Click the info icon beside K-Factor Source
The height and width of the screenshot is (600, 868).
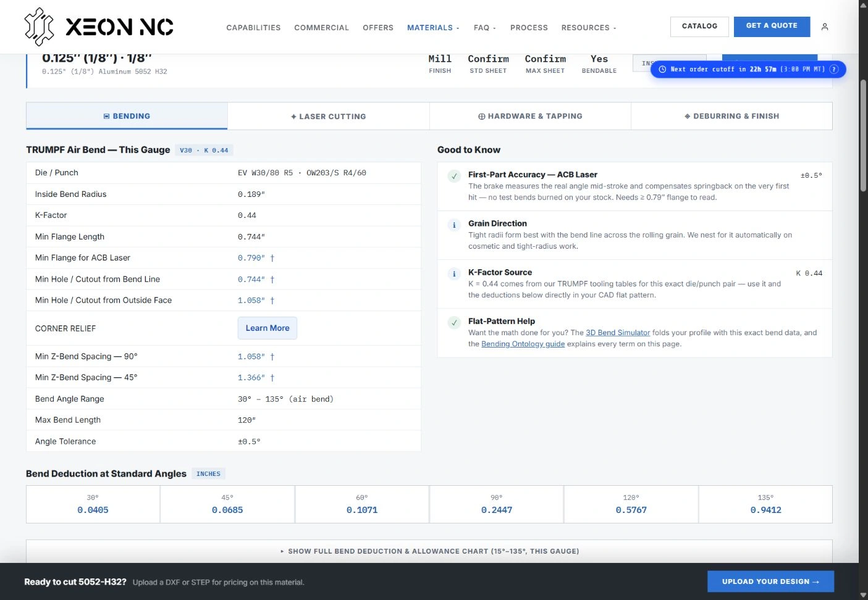454,273
